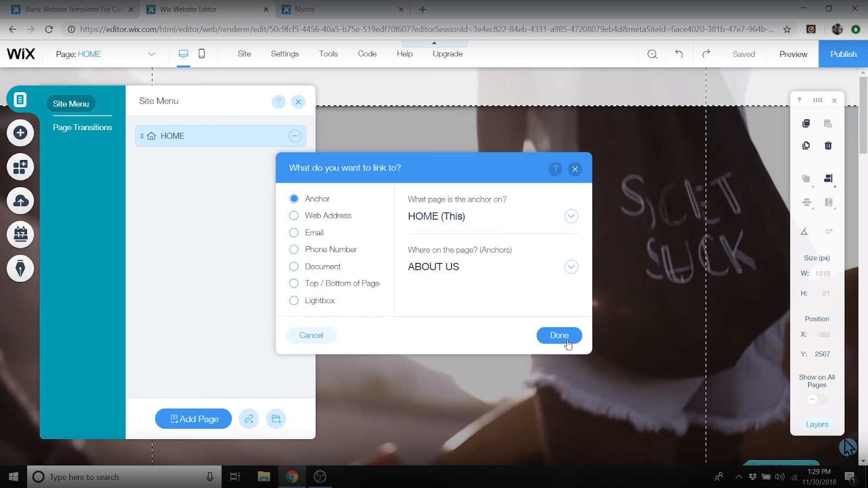
Task: Expand the ABOUT US anchors dropdown
Action: coord(571,267)
